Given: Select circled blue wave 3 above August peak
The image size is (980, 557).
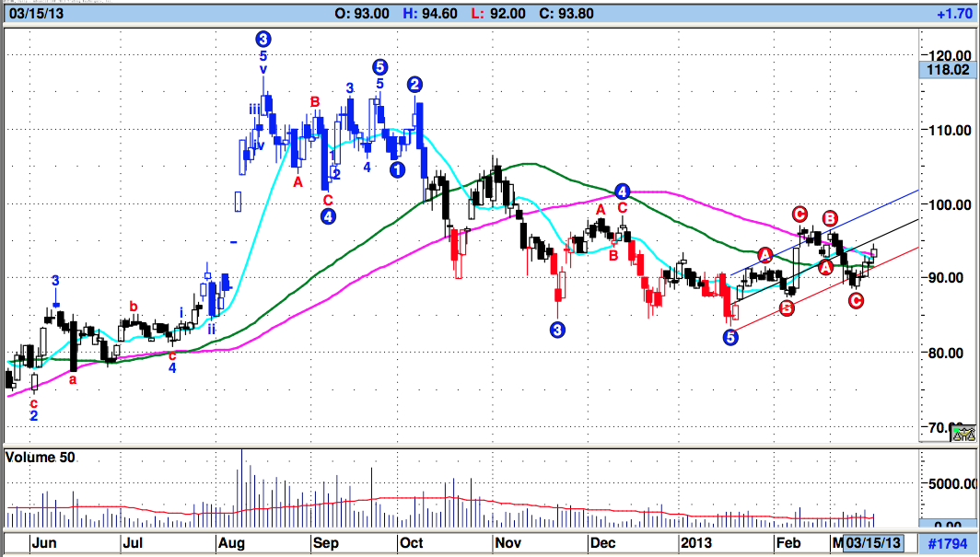Looking at the screenshot, I should [263, 40].
